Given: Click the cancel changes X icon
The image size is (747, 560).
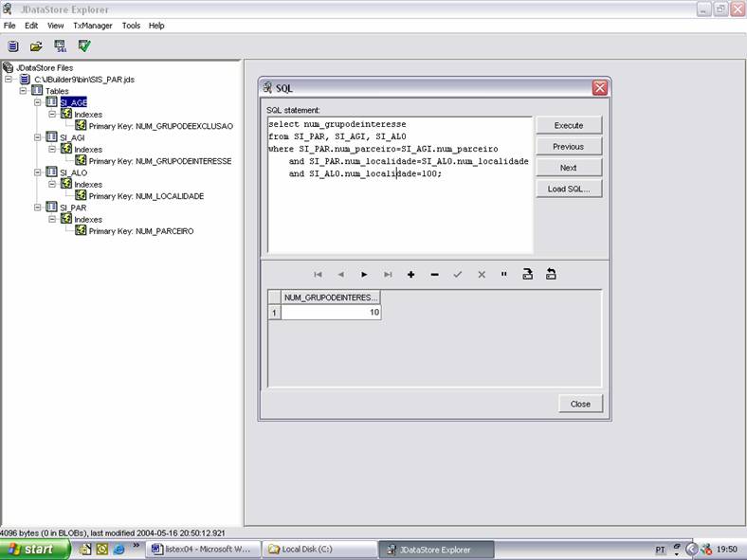Looking at the screenshot, I should coord(482,274).
